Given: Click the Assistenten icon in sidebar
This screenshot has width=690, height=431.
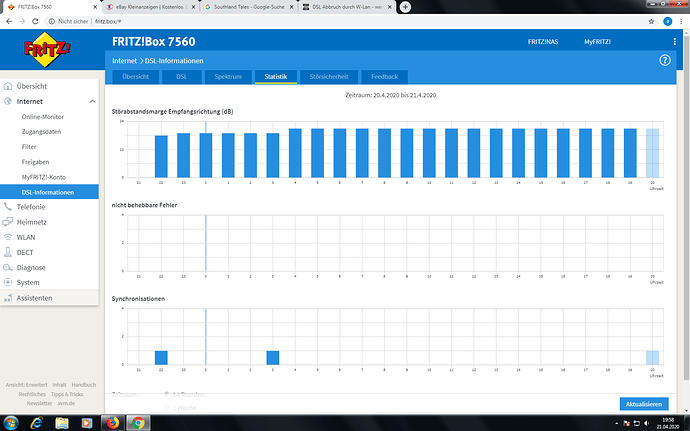Looking at the screenshot, I should 7,298.
